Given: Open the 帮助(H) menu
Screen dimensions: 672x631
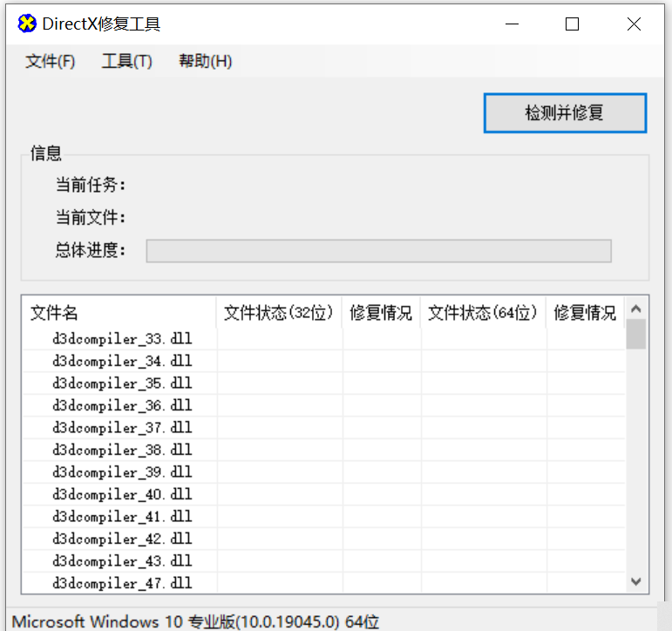Looking at the screenshot, I should pyautogui.click(x=206, y=61).
